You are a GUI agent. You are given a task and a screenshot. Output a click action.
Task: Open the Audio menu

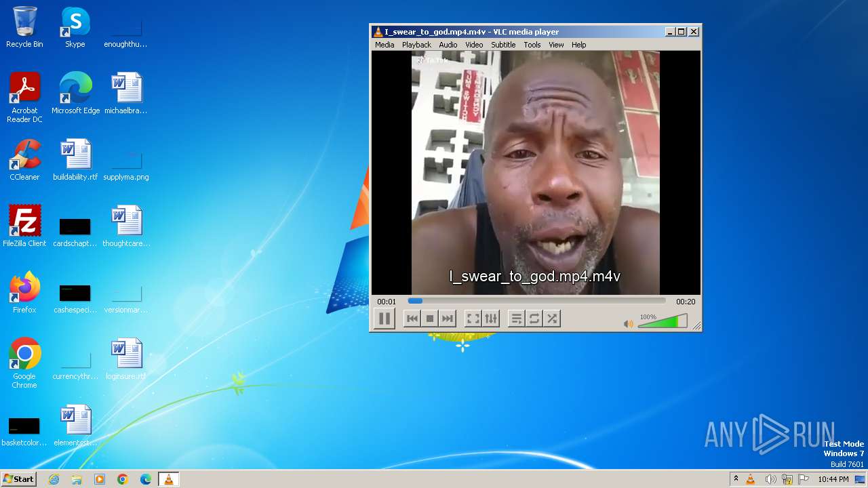click(x=448, y=45)
